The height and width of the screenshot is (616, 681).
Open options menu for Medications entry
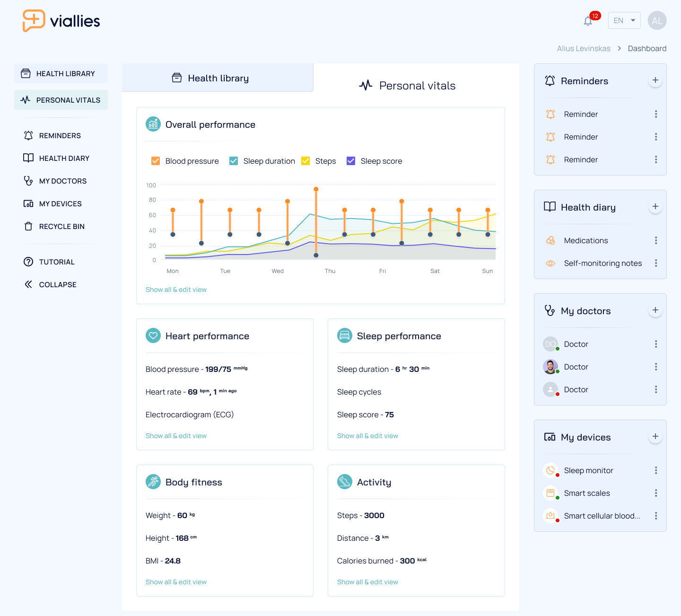coord(656,240)
